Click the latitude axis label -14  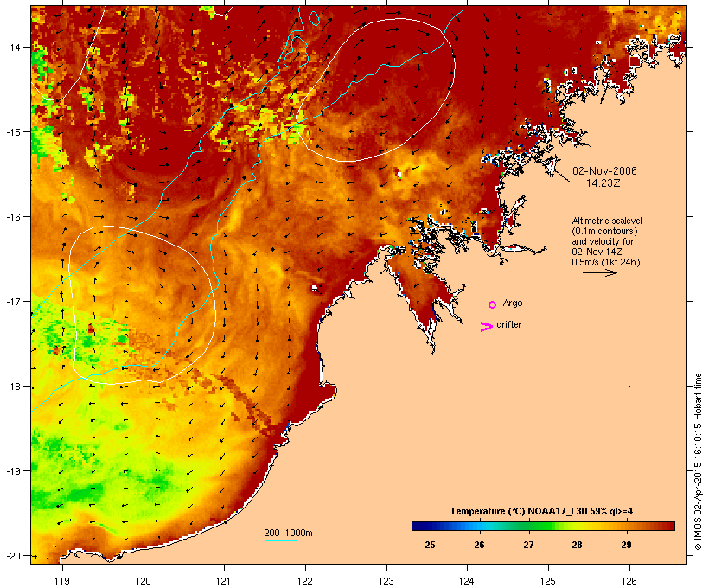(x=13, y=47)
